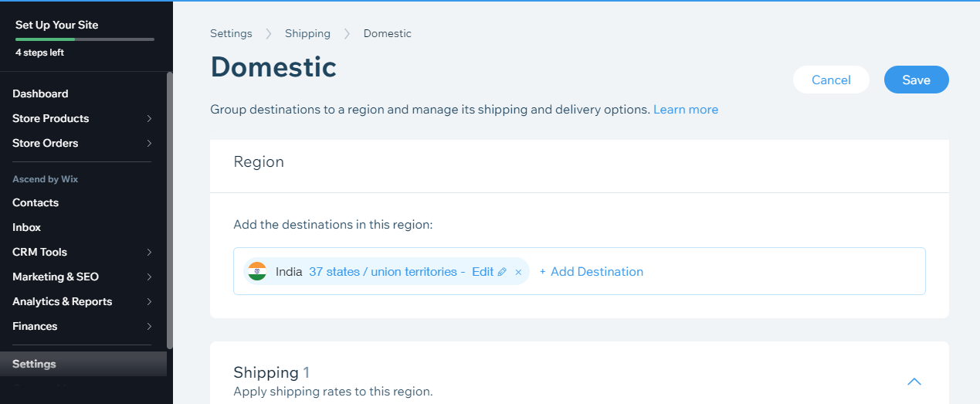Image resolution: width=980 pixels, height=404 pixels.
Task: Expand the Marketing & SEO submenu arrow
Action: [149, 277]
